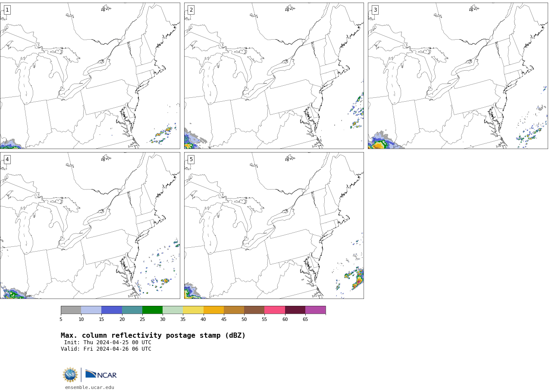Open the ensemble.ucar.edu link

90,388
